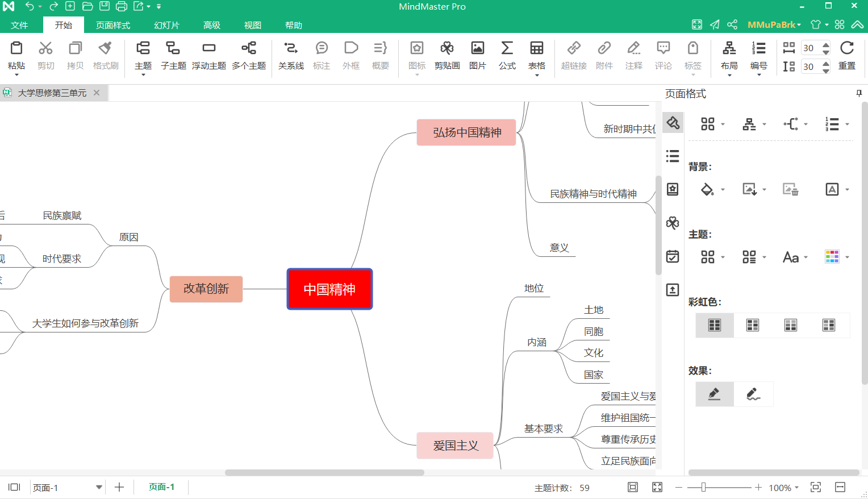Click the Undo arrow in title bar
Screen dimensions: 868x499
tap(30, 6)
